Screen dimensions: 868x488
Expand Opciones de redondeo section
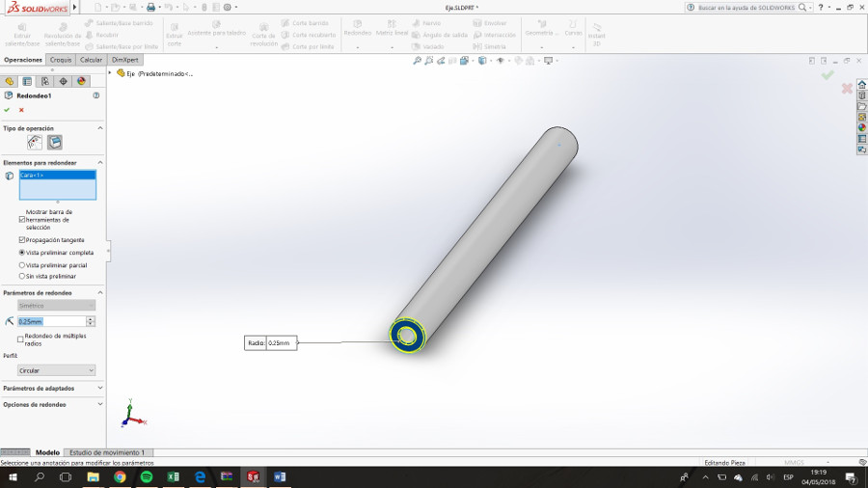(x=100, y=404)
